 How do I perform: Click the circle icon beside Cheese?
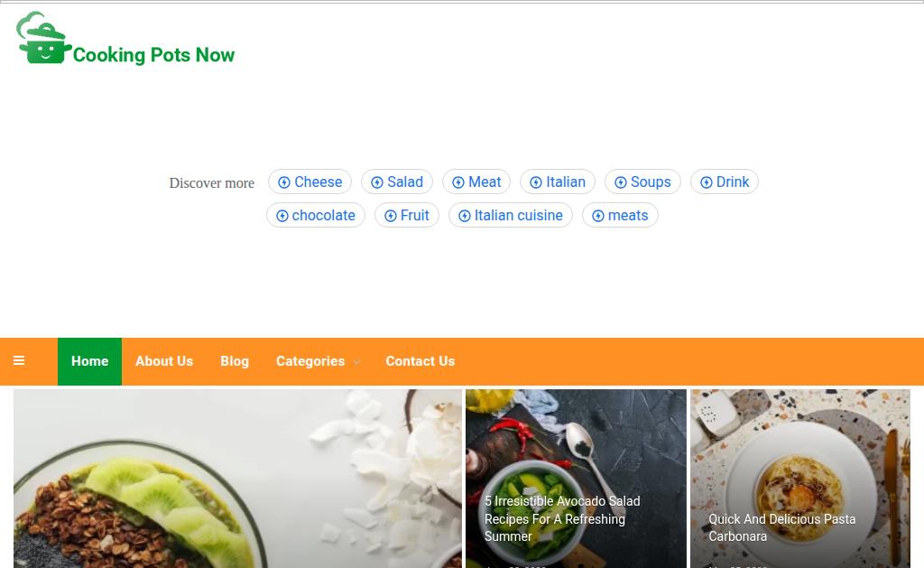284,182
